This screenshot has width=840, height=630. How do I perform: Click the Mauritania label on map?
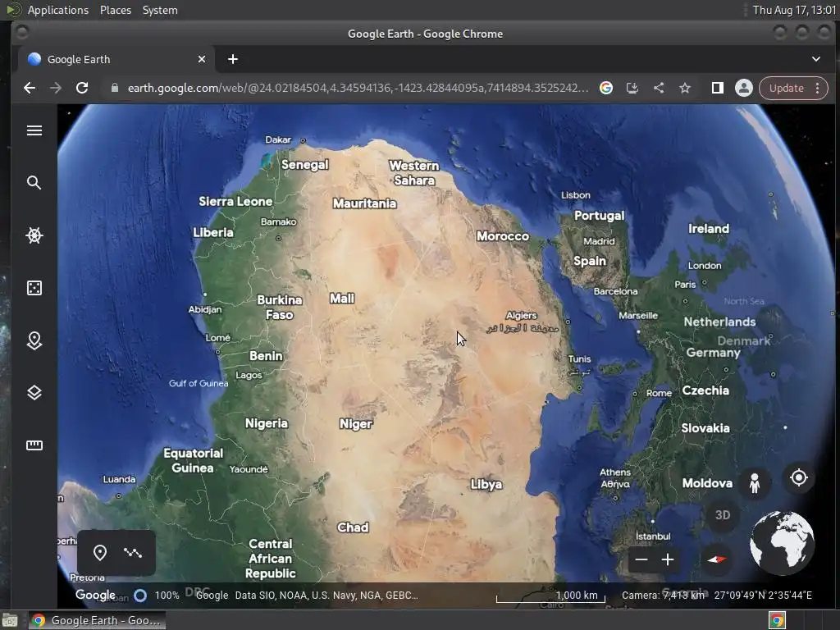pos(365,203)
